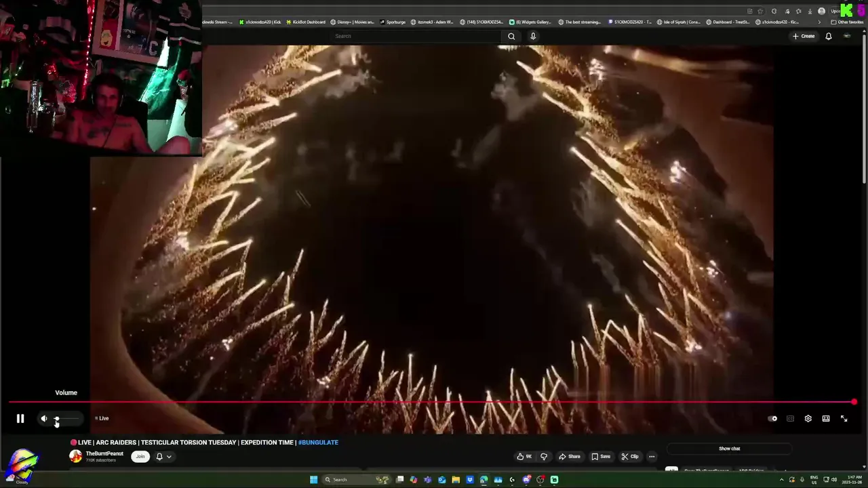Image resolution: width=868 pixels, height=488 pixels.
Task: Expand the bookmarks overflow chevron
Action: click(x=819, y=22)
